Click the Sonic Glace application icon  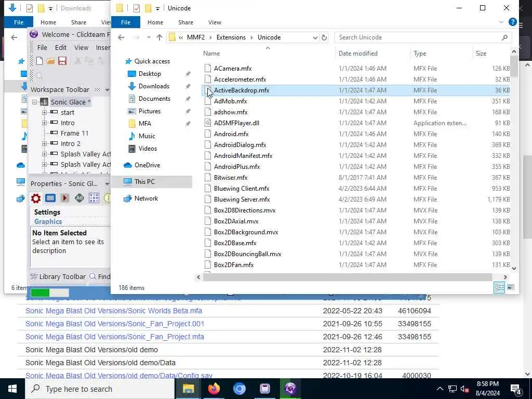tap(44, 102)
